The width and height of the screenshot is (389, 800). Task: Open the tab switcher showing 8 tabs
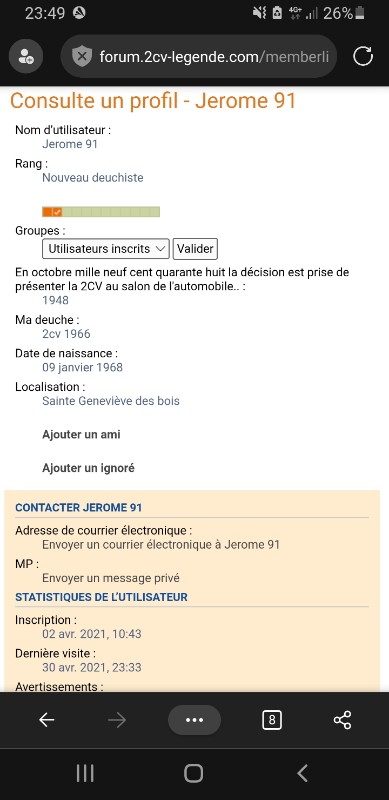click(x=272, y=720)
